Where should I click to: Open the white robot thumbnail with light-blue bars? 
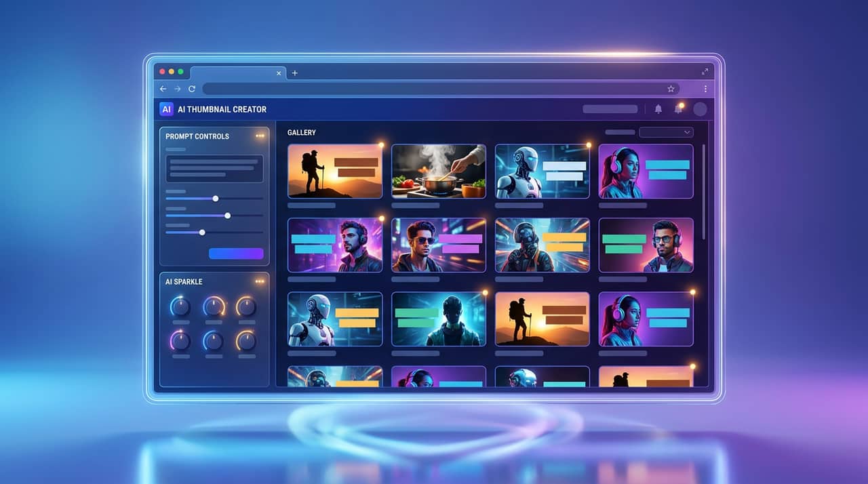(x=542, y=171)
